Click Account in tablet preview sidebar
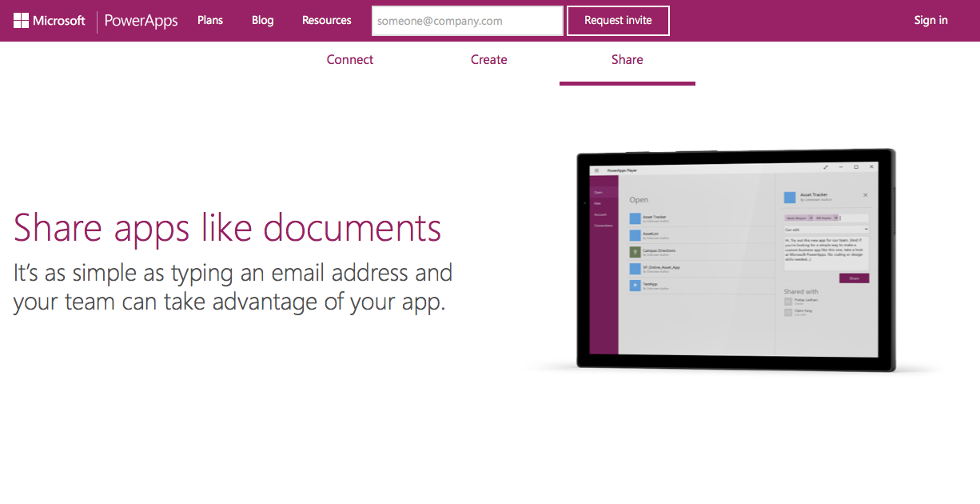 [600, 214]
